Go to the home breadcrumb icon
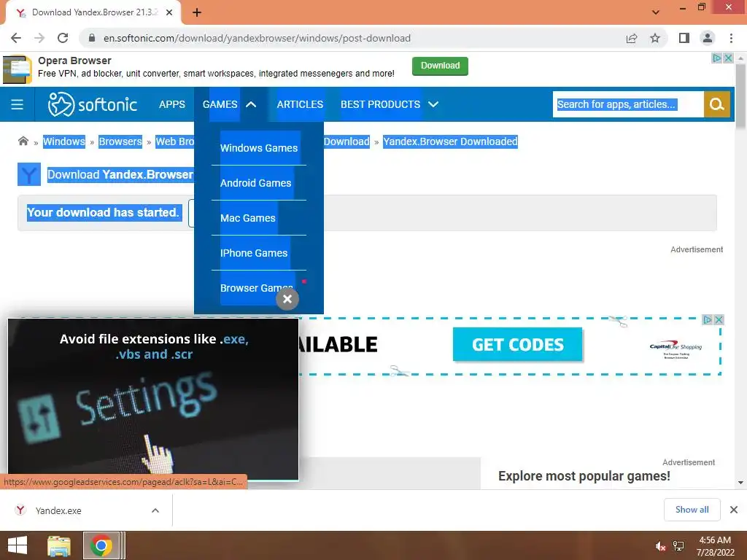Screen dimensions: 747x560 coord(23,141)
